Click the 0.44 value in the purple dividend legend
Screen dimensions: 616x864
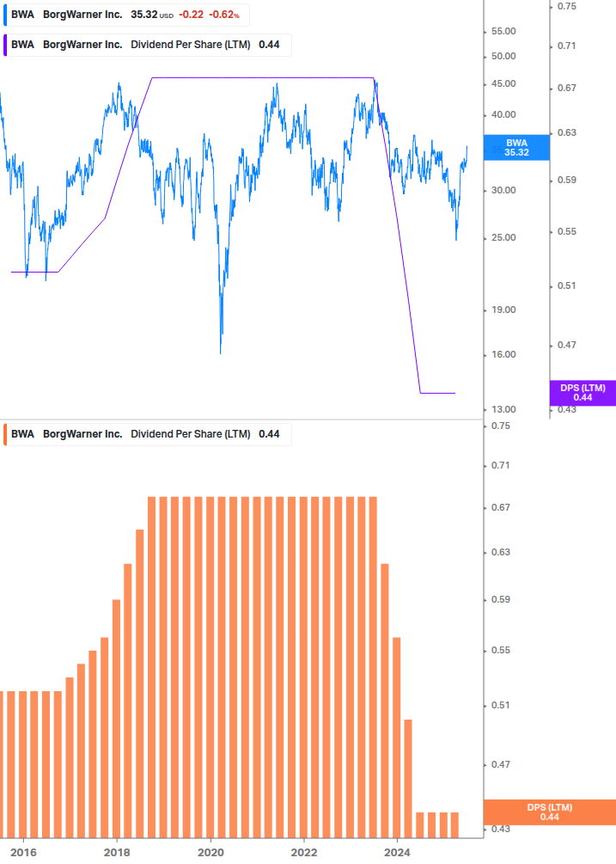tap(269, 45)
